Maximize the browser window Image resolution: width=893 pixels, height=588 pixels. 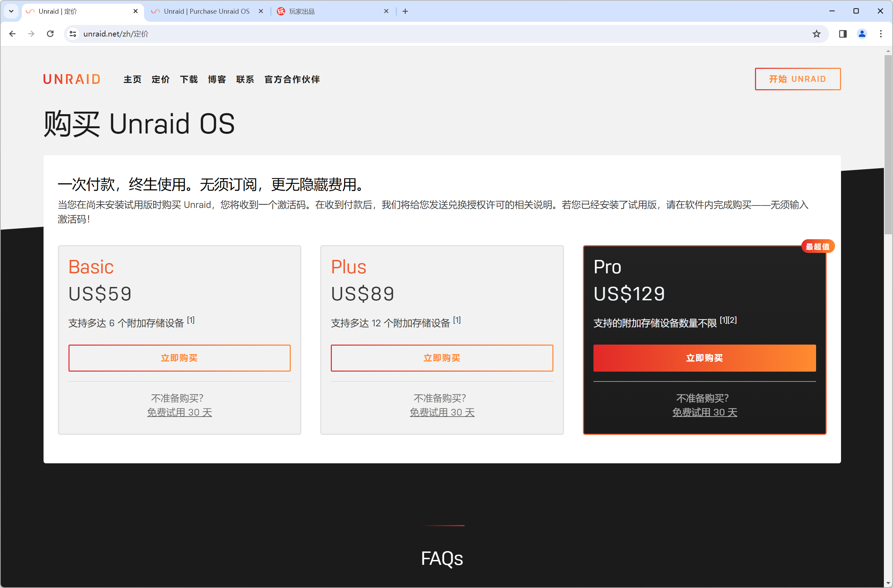pyautogui.click(x=856, y=11)
